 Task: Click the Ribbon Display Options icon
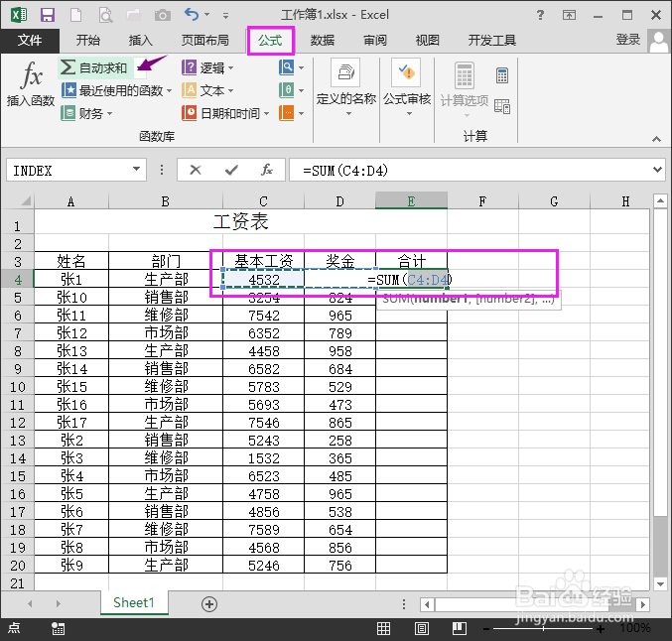(569, 16)
